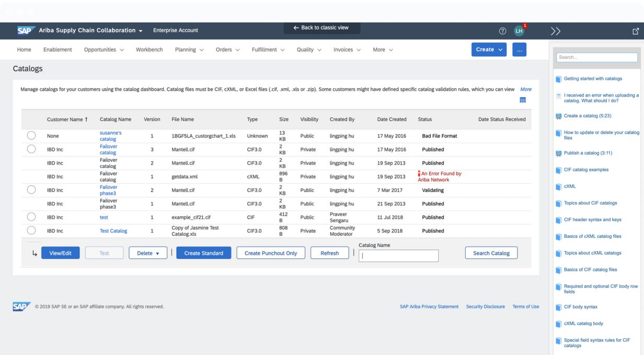Select radio button for Failover phase3 version 2
644x355 pixels.
[x=31, y=190]
